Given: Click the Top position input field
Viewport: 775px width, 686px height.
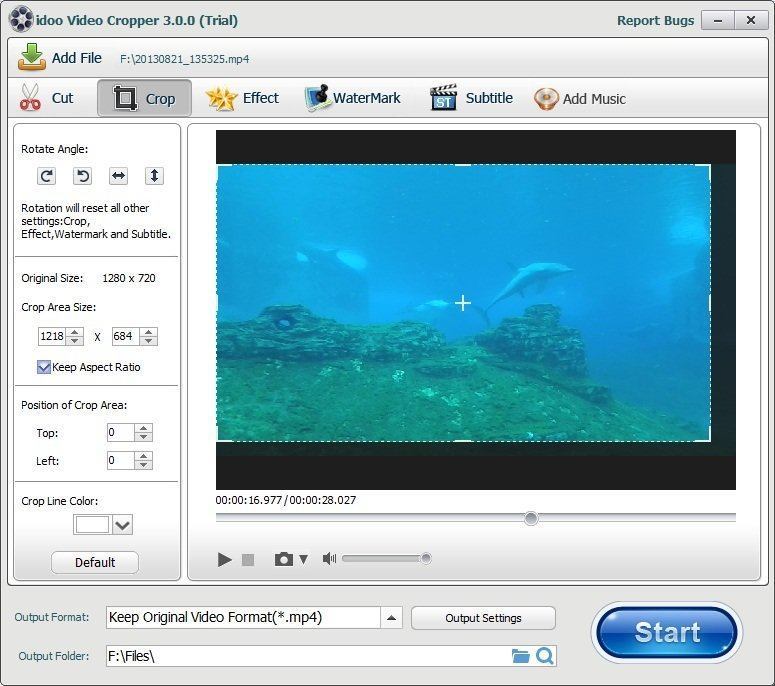Looking at the screenshot, I should 121,432.
